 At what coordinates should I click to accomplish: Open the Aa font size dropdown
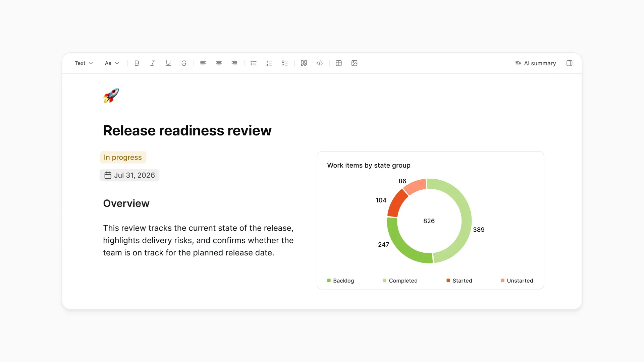[112, 63]
